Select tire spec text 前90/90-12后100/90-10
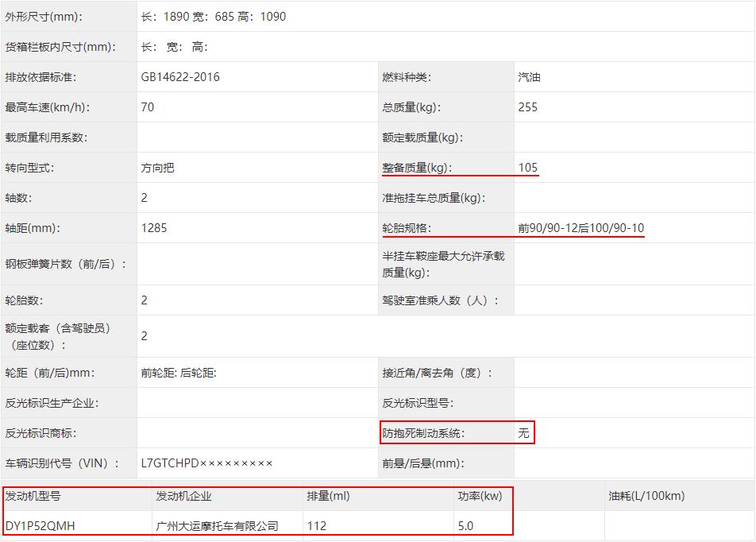Screen dimensions: 756x542 tap(580, 227)
